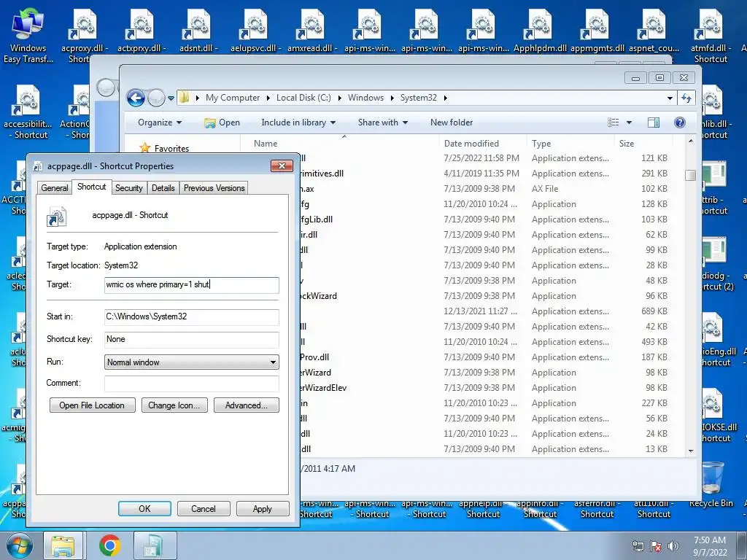Expand Include in library dropdown
The height and width of the screenshot is (560, 747).
[x=298, y=122]
